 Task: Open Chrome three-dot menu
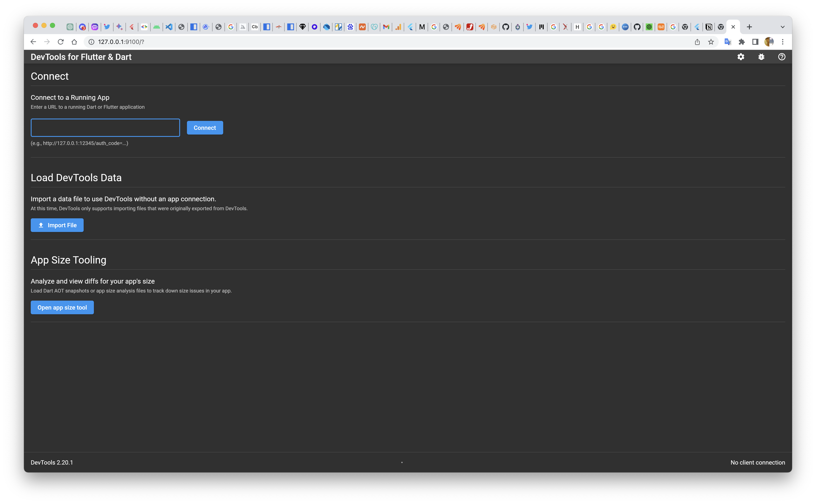(783, 42)
